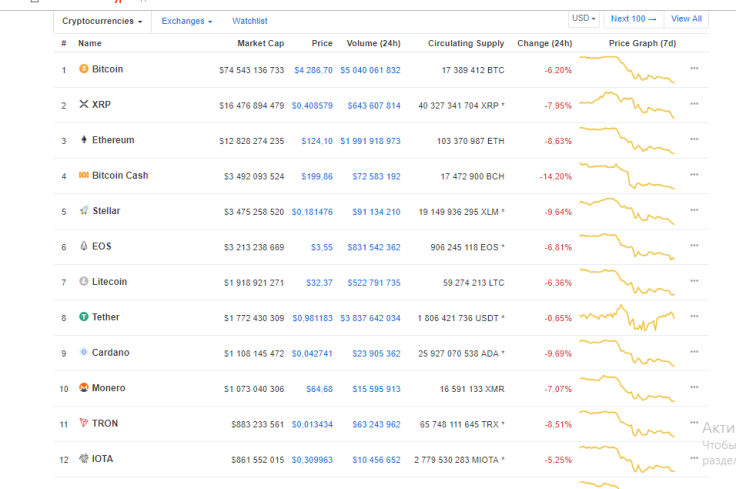Click Tether volume $3 837 642 034
736x489 pixels.
point(370,318)
